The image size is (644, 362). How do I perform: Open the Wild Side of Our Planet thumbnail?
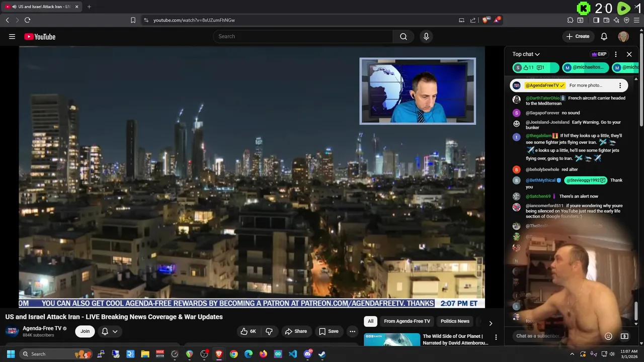(x=392, y=339)
